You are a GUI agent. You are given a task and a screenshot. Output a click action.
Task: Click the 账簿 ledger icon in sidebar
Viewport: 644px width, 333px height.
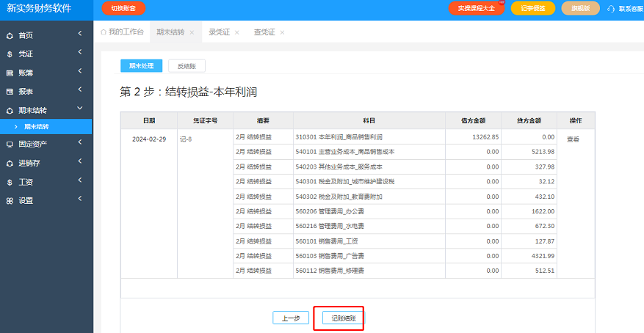pos(10,73)
